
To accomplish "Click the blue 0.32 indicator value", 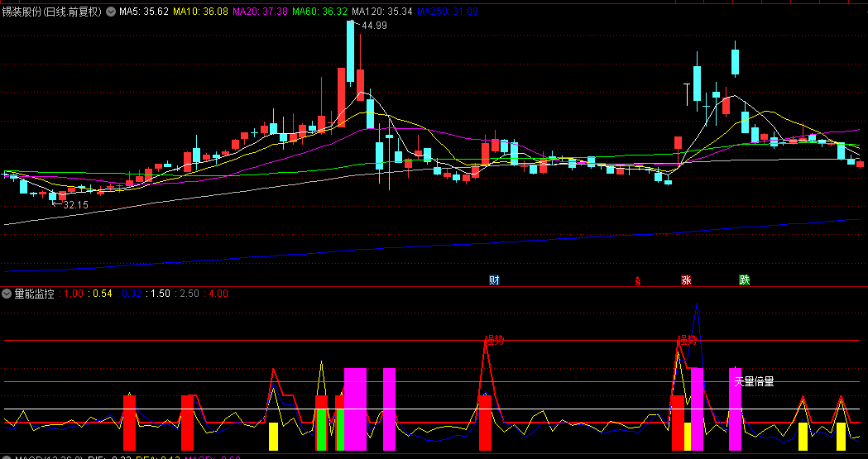I will click(x=132, y=294).
